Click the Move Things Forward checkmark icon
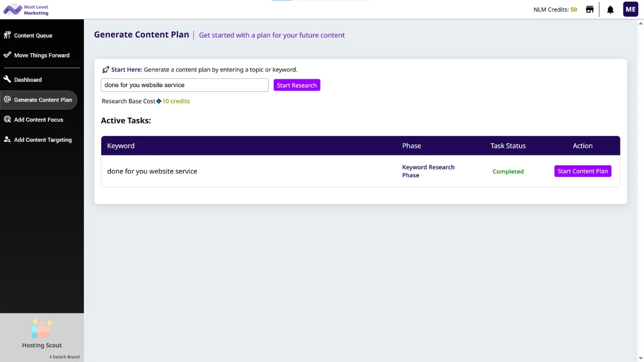 coord(7,55)
